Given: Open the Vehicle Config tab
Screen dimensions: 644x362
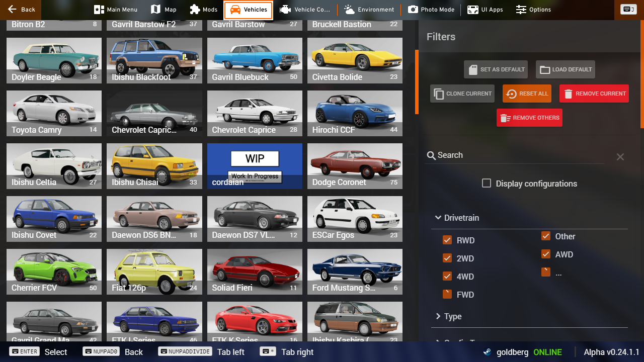Looking at the screenshot, I should [305, 10].
